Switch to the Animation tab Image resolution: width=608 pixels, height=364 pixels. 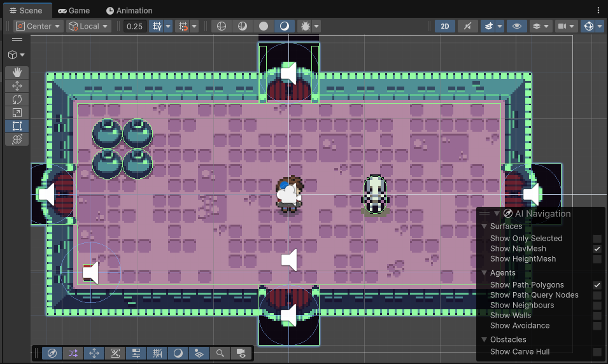pos(129,10)
